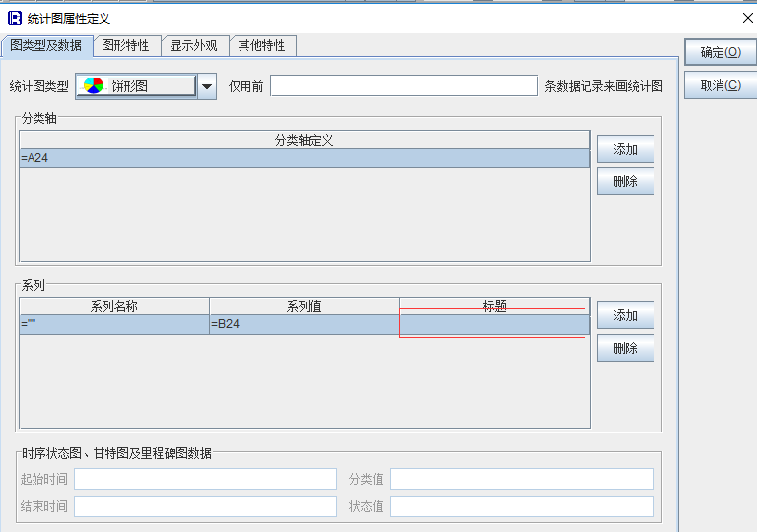Screen dimensions: 757x532
Task: Click the 结束时间 input field
Action: click(x=205, y=506)
